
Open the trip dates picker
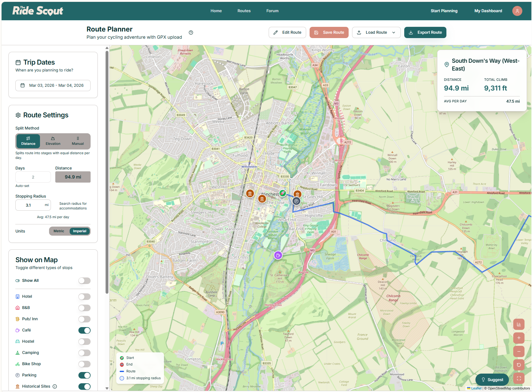[x=53, y=86]
